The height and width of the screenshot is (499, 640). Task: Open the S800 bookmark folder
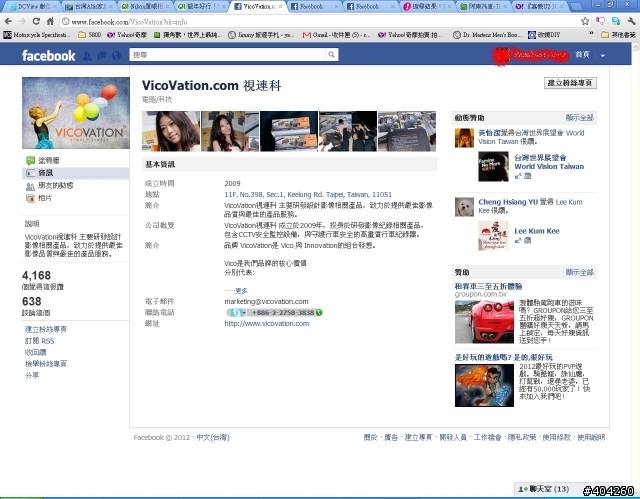click(x=89, y=35)
